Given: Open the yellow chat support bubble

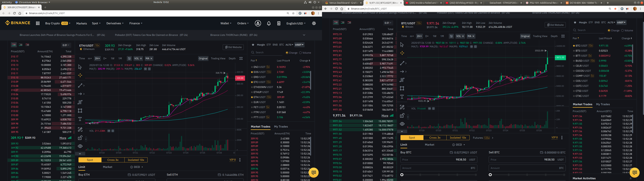Looking at the screenshot, I should (x=313, y=172).
